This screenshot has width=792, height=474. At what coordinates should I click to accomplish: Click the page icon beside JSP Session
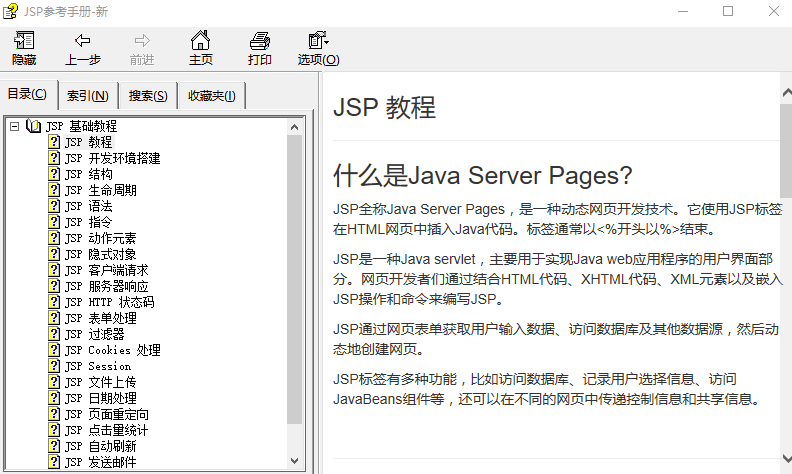(54, 366)
